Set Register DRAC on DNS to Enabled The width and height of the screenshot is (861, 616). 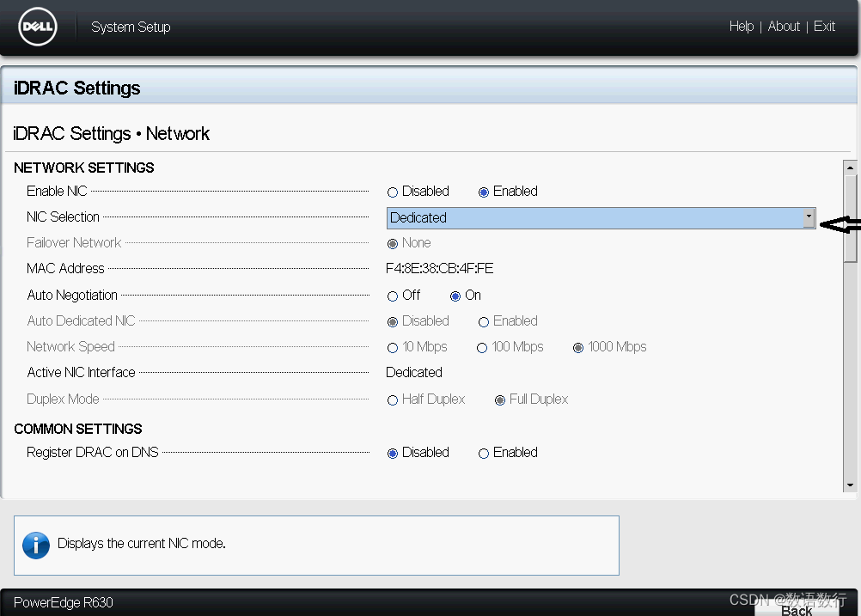[483, 454]
